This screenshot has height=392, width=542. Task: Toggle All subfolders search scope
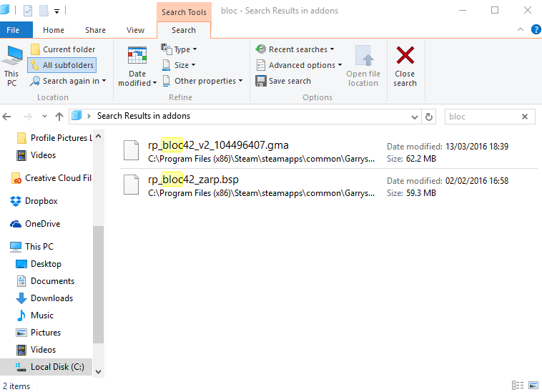click(62, 65)
